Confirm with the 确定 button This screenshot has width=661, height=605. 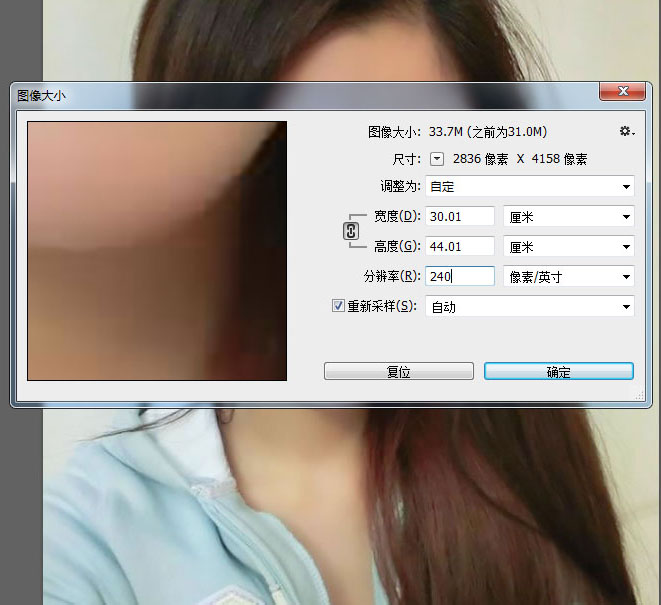[x=559, y=371]
